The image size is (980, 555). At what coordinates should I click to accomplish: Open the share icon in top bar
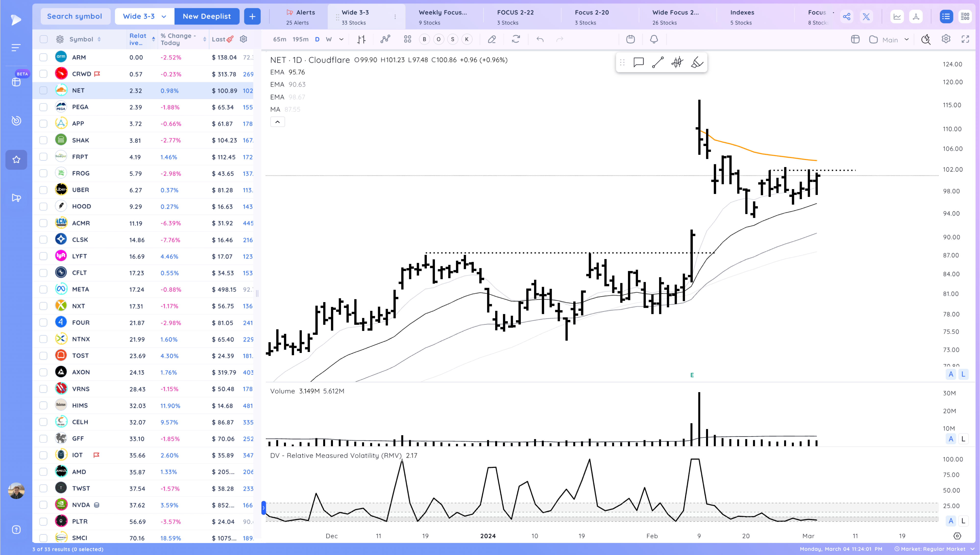(846, 16)
